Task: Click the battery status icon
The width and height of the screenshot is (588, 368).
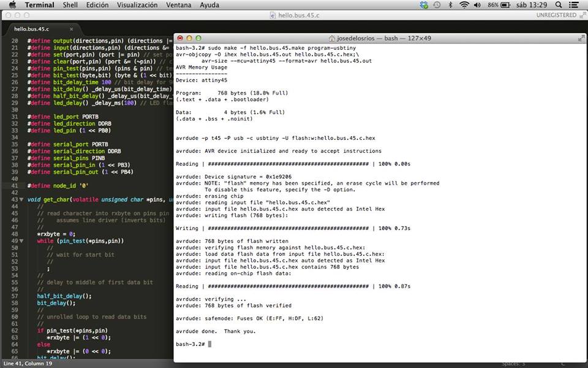Action: (505, 5)
